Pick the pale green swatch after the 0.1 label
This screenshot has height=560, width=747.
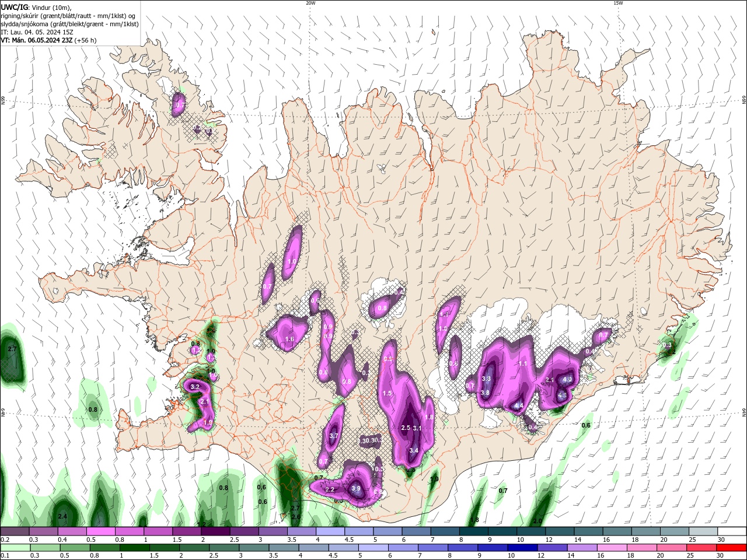(x=15, y=548)
